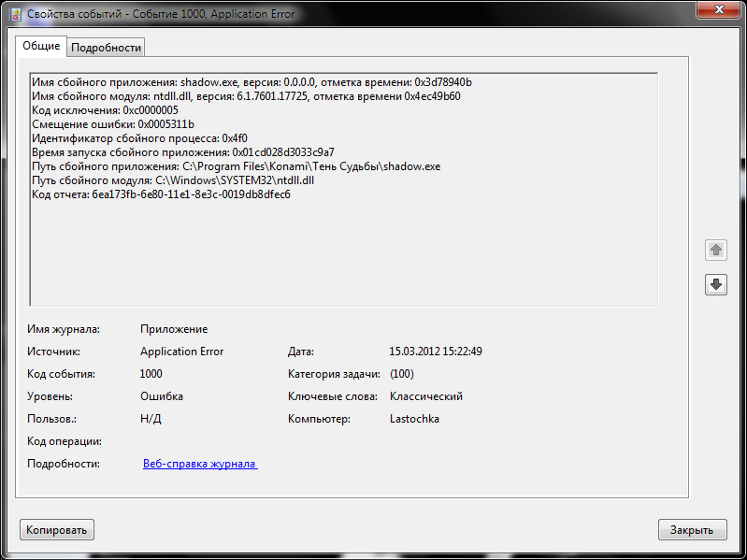Click the date value 15.03.2012 15:22:49
The width and height of the screenshot is (747, 560).
pos(436,352)
